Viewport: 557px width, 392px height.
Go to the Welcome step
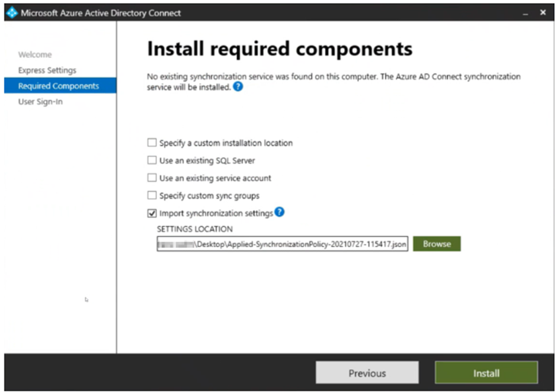[35, 54]
